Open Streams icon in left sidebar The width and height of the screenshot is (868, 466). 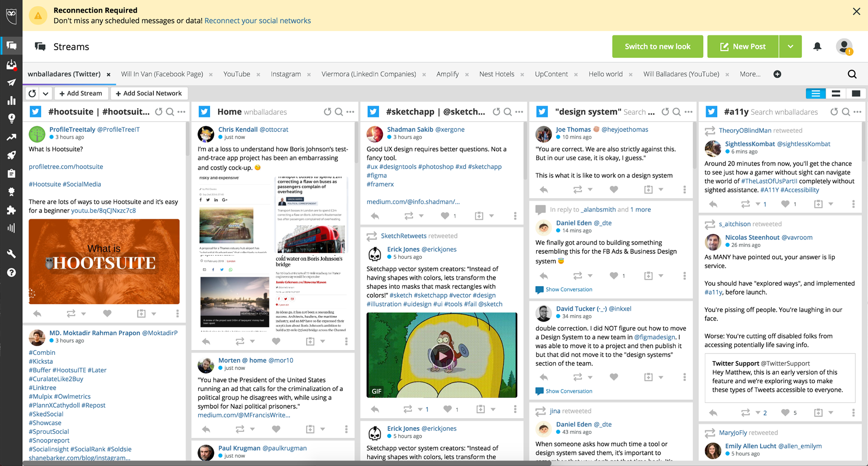point(11,46)
